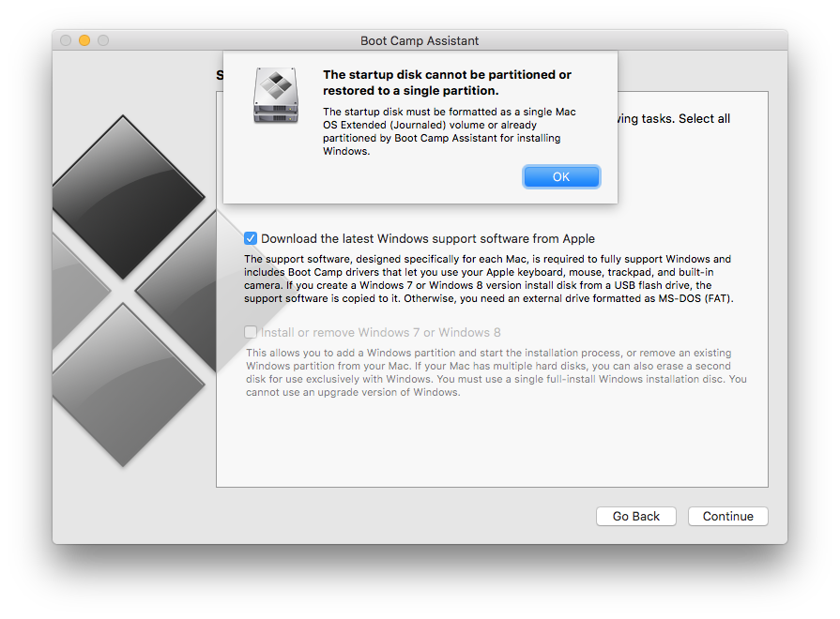Click the Go Back button

coord(636,516)
